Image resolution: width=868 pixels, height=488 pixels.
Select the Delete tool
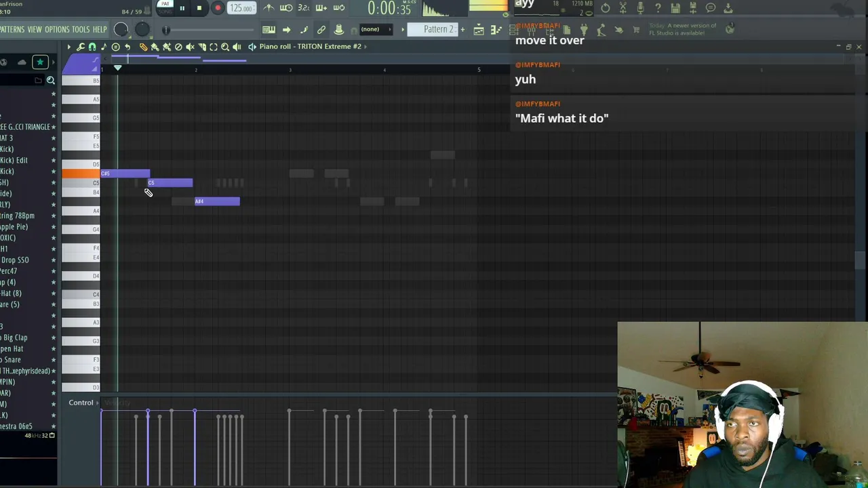click(x=178, y=47)
